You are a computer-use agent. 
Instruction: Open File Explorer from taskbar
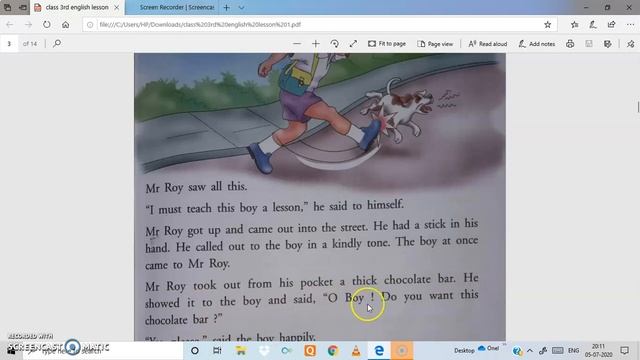[x=240, y=351]
